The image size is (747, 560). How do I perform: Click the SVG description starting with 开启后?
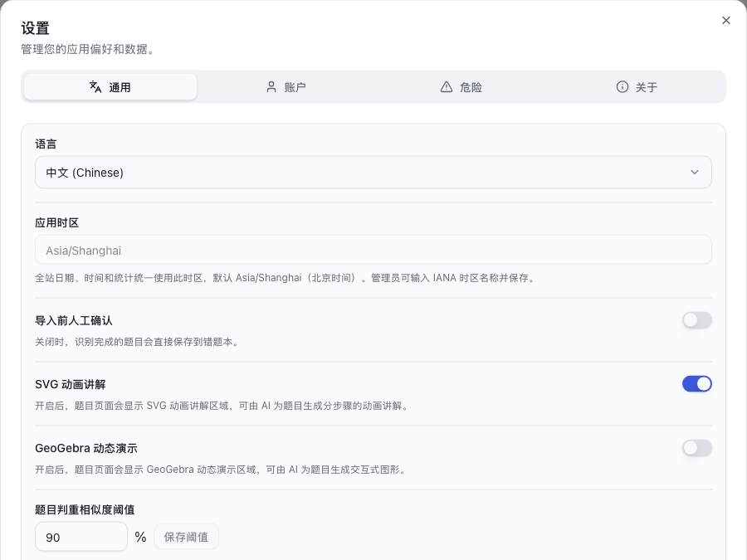point(223,406)
